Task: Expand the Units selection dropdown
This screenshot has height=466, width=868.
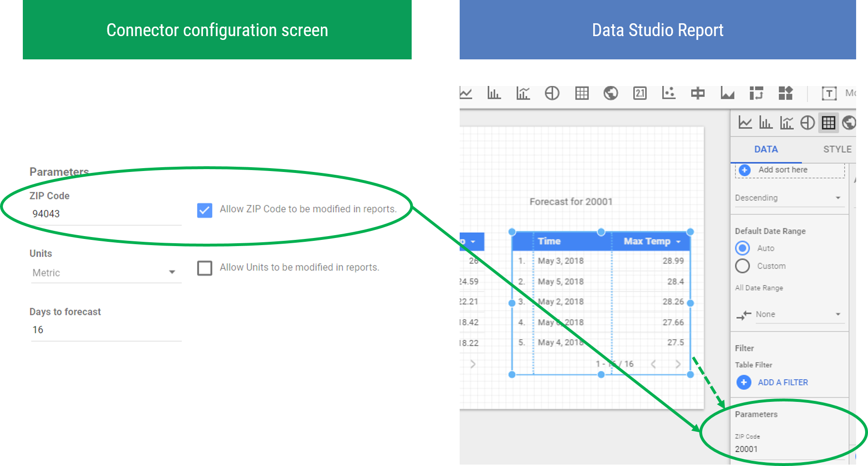Action: tap(172, 272)
